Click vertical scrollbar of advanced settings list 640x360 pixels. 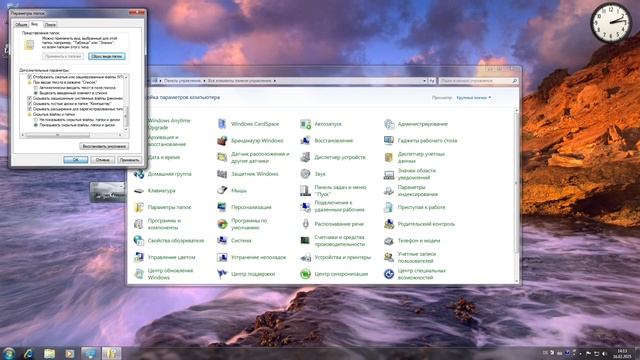126,104
